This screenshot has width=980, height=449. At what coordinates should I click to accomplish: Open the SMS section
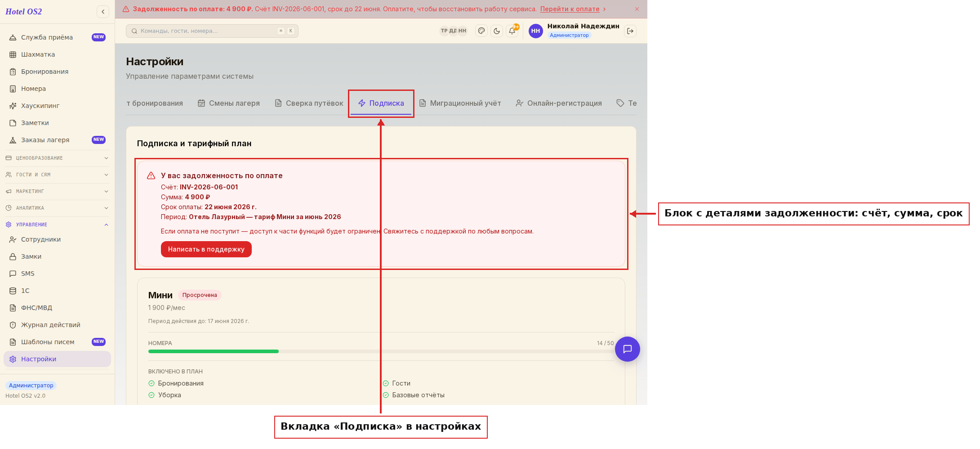(x=57, y=274)
